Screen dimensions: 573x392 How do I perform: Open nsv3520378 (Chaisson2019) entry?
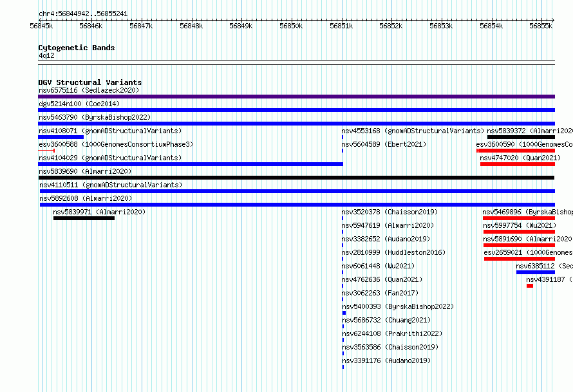click(390, 212)
